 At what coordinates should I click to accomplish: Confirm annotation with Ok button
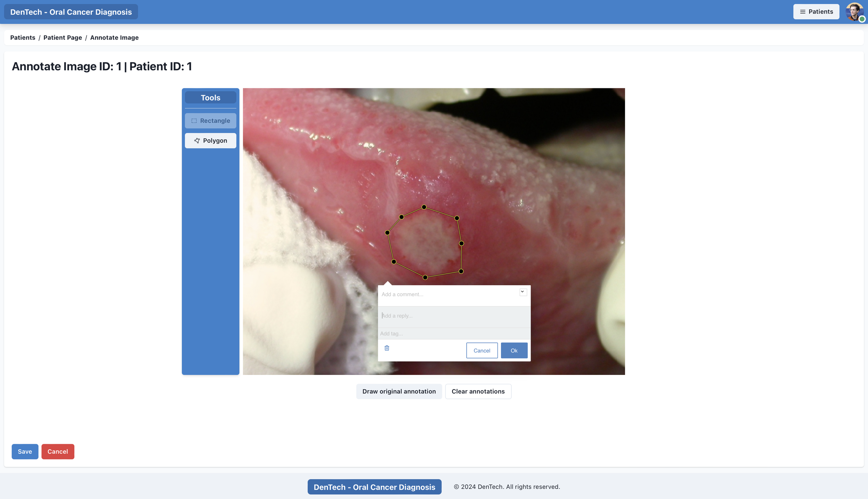[x=514, y=350]
